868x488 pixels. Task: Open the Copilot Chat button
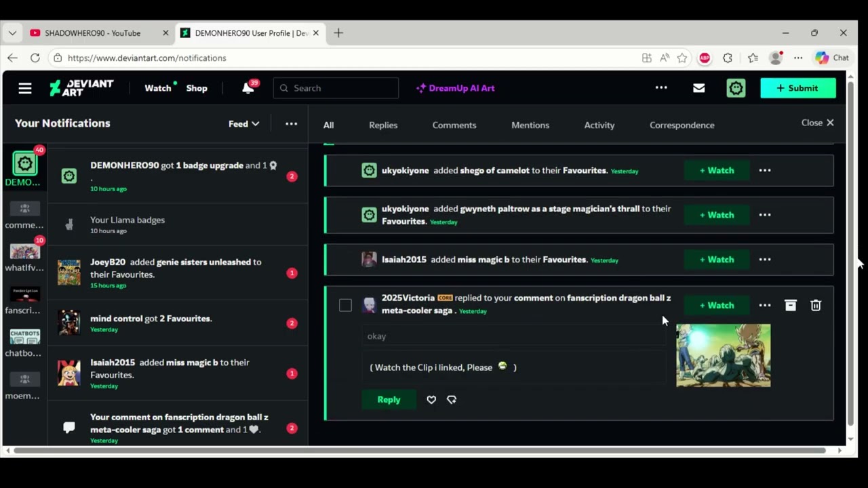(832, 58)
